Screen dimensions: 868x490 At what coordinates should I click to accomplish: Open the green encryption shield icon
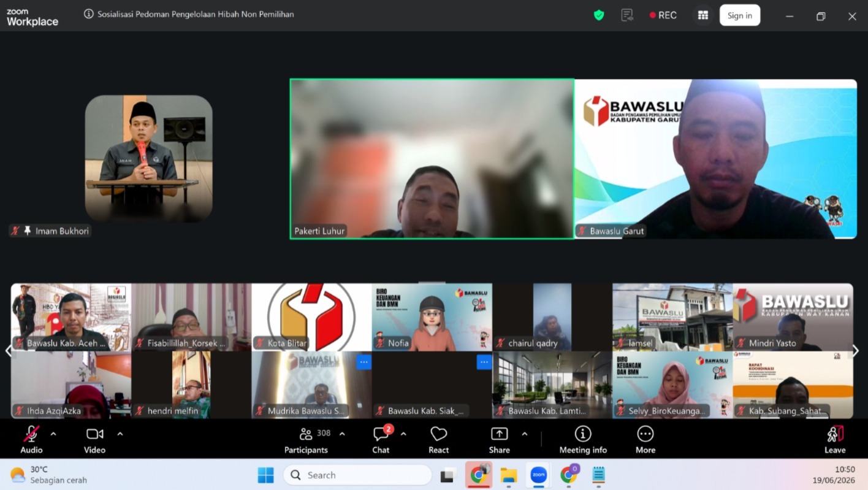click(x=599, y=15)
